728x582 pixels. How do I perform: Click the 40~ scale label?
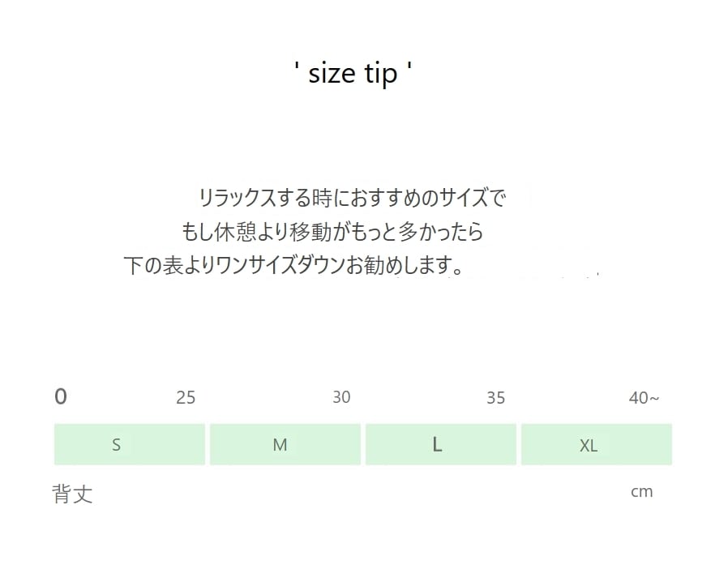click(x=644, y=398)
